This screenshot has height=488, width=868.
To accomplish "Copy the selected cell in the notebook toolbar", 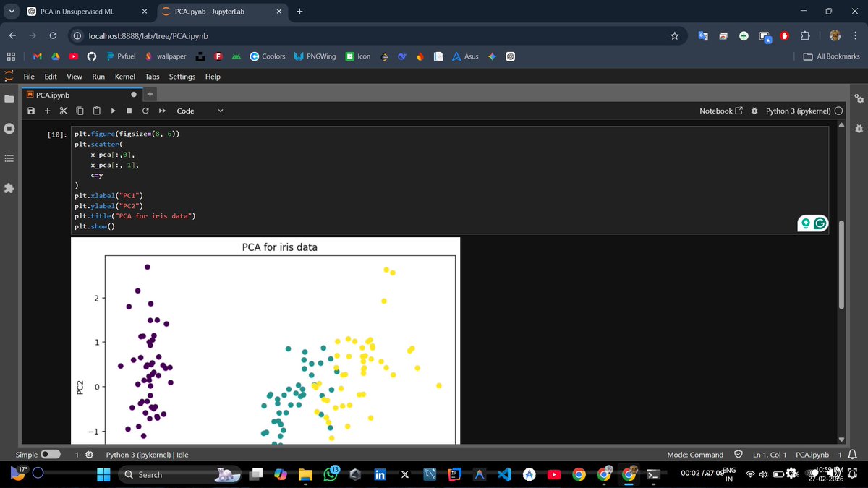I will (79, 111).
